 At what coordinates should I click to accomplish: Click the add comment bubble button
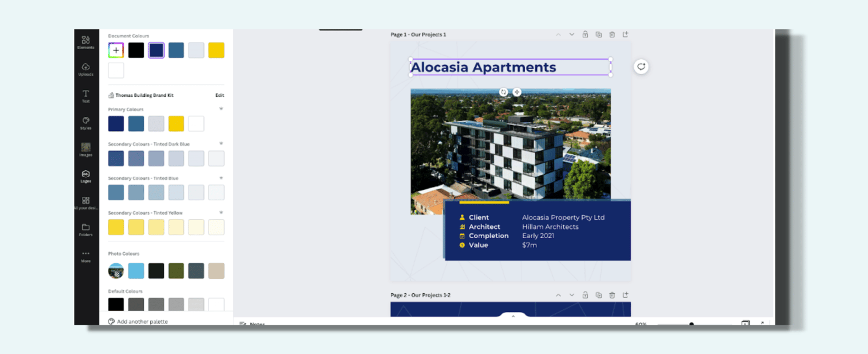point(641,67)
